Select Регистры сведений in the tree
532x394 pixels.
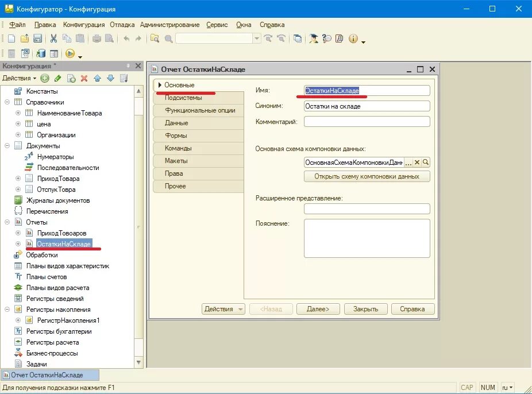pyautogui.click(x=55, y=299)
